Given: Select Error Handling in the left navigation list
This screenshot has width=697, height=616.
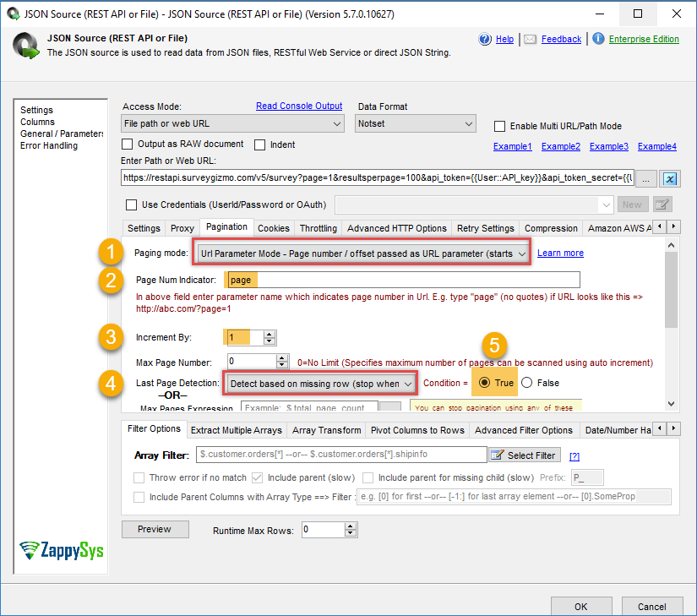Looking at the screenshot, I should pos(49,146).
